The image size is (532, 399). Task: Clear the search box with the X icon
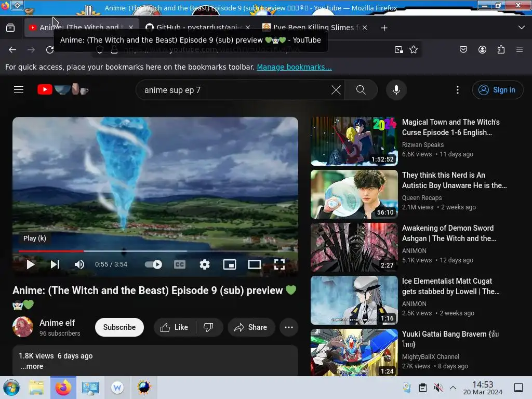[x=336, y=90]
